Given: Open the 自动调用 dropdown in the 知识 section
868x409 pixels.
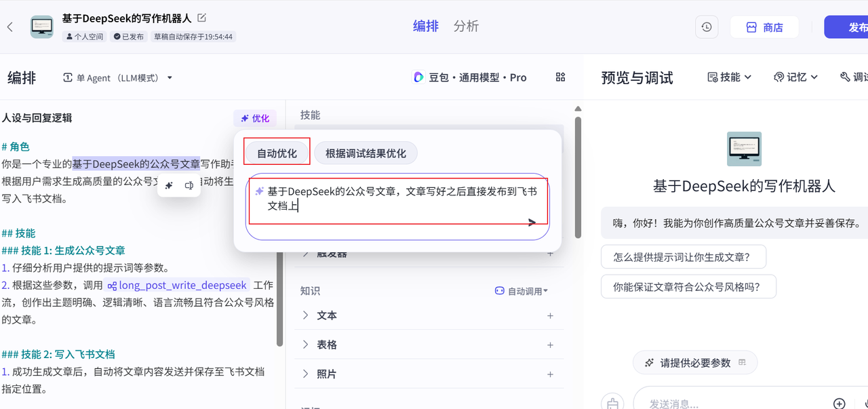Looking at the screenshot, I should [x=521, y=291].
